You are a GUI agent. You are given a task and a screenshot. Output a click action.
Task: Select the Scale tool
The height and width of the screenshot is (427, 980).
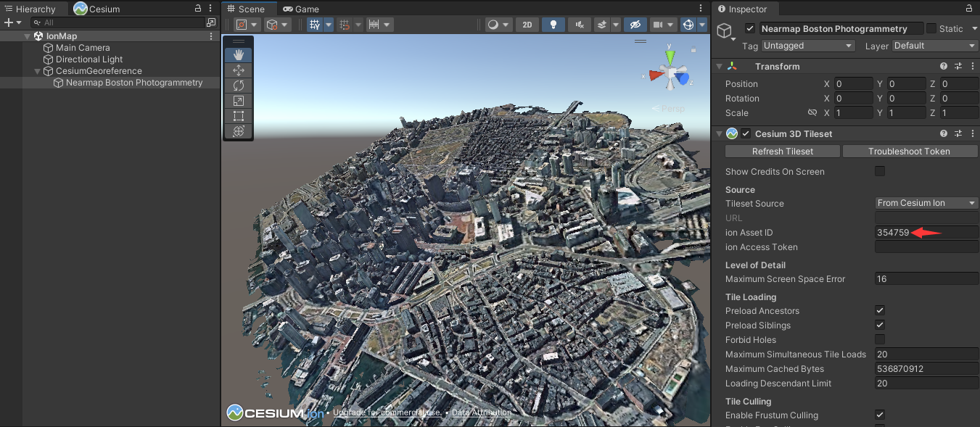point(238,100)
